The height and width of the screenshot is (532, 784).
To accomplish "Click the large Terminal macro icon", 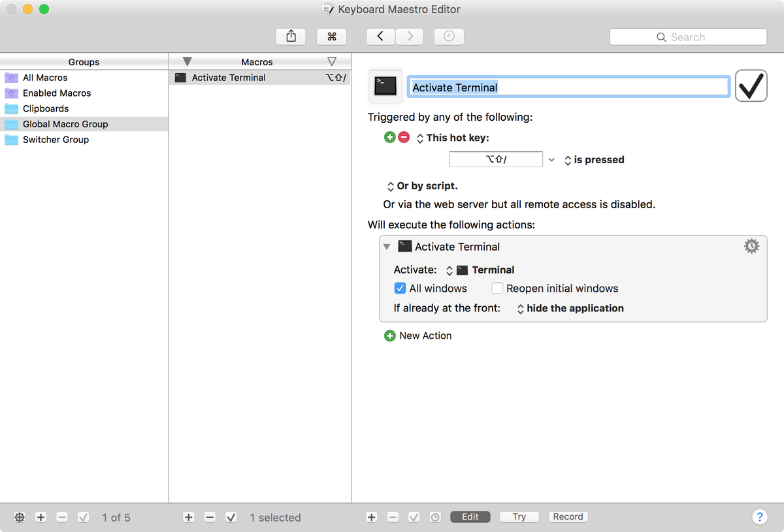I will click(385, 86).
